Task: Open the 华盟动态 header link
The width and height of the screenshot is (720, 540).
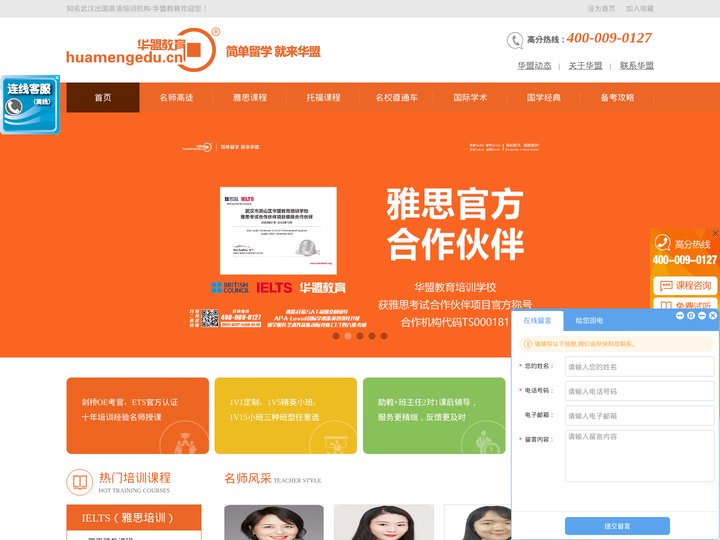Action: [534, 66]
